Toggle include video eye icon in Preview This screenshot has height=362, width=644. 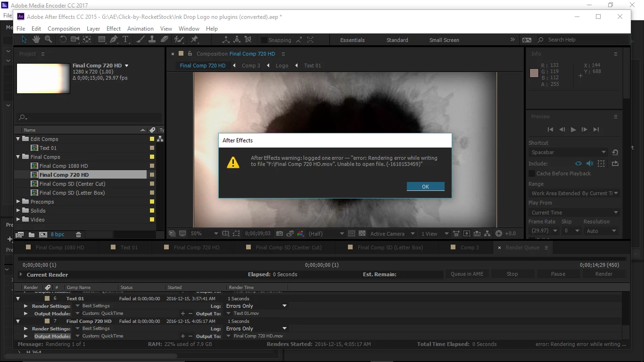coord(578,164)
